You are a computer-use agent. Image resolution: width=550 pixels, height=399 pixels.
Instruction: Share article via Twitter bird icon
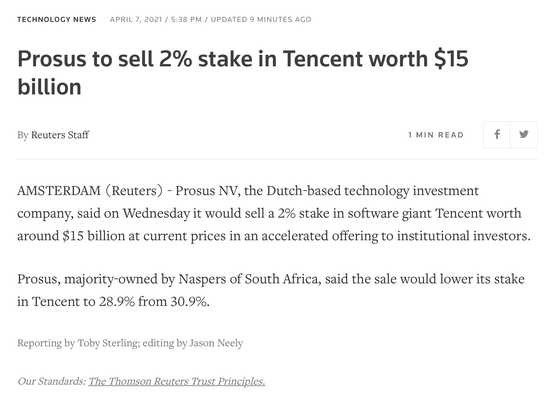pyautogui.click(x=524, y=135)
